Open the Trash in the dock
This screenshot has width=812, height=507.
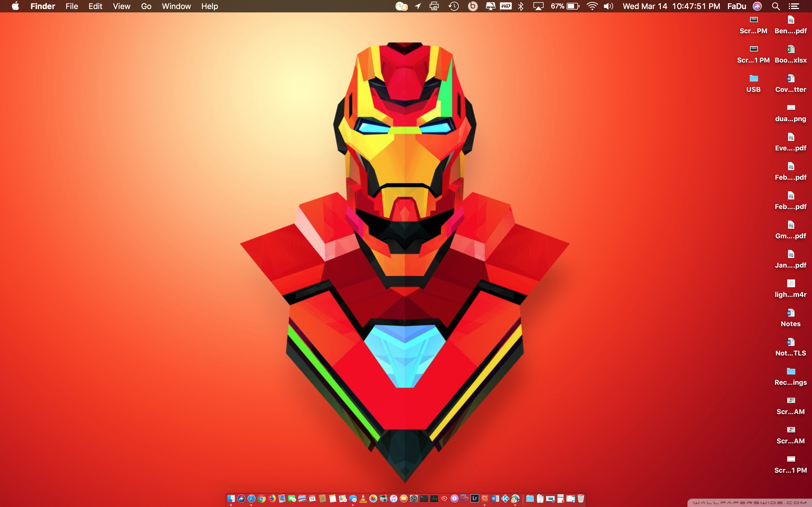tap(581, 499)
